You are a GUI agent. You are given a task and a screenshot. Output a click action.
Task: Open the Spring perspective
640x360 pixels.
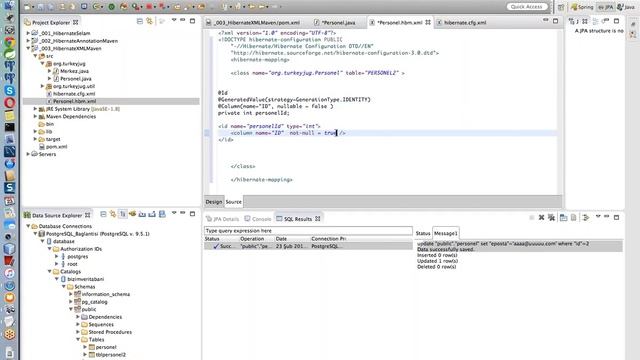[582, 7]
